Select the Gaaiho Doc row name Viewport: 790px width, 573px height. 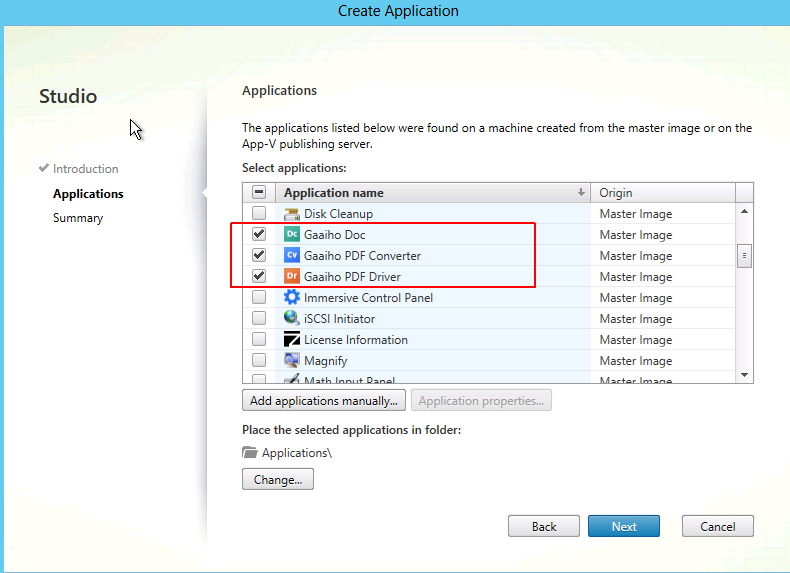click(x=335, y=235)
